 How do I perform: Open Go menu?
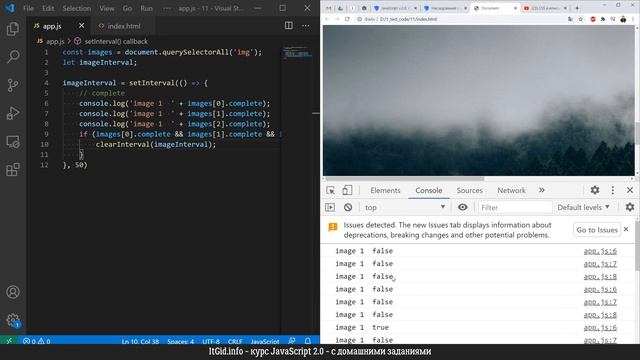coord(127,8)
